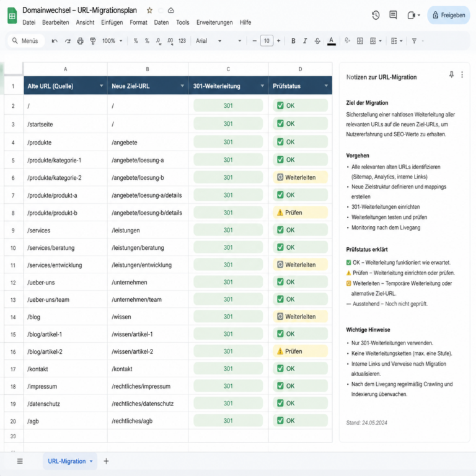Open the text color swatch

coord(331,41)
